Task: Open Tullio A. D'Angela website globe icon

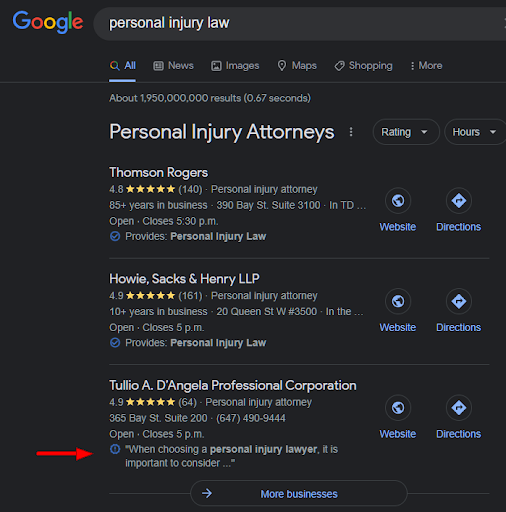Action: [x=398, y=408]
